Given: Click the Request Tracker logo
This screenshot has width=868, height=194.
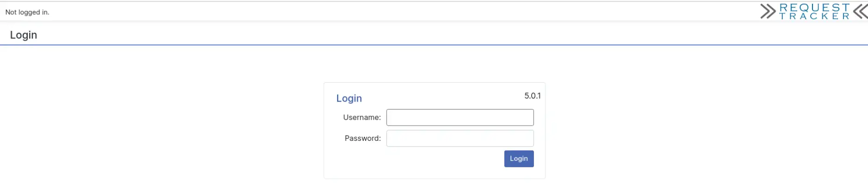Looking at the screenshot, I should [x=814, y=12].
